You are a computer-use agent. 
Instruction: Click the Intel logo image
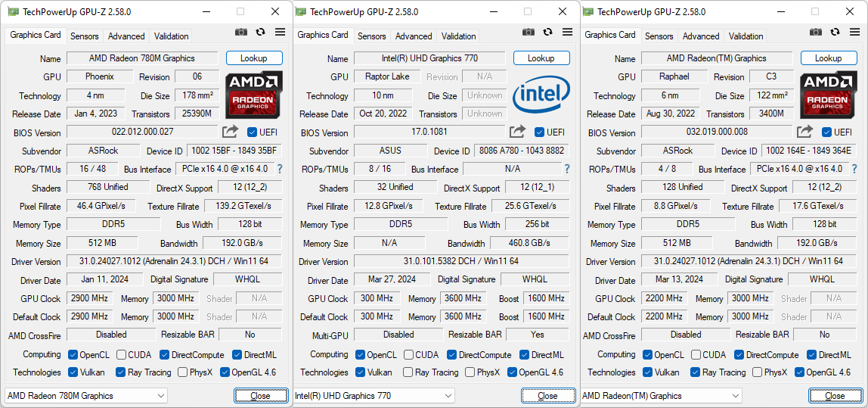[541, 95]
